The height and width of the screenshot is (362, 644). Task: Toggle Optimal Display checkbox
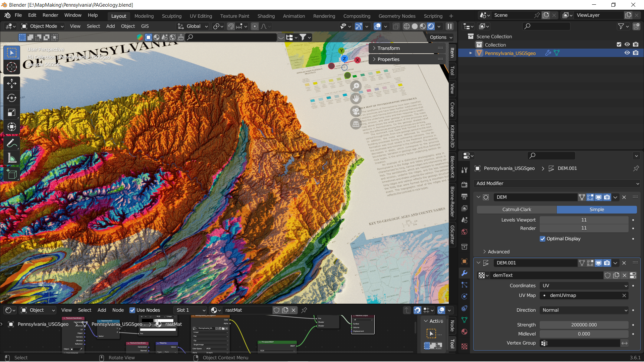(542, 239)
